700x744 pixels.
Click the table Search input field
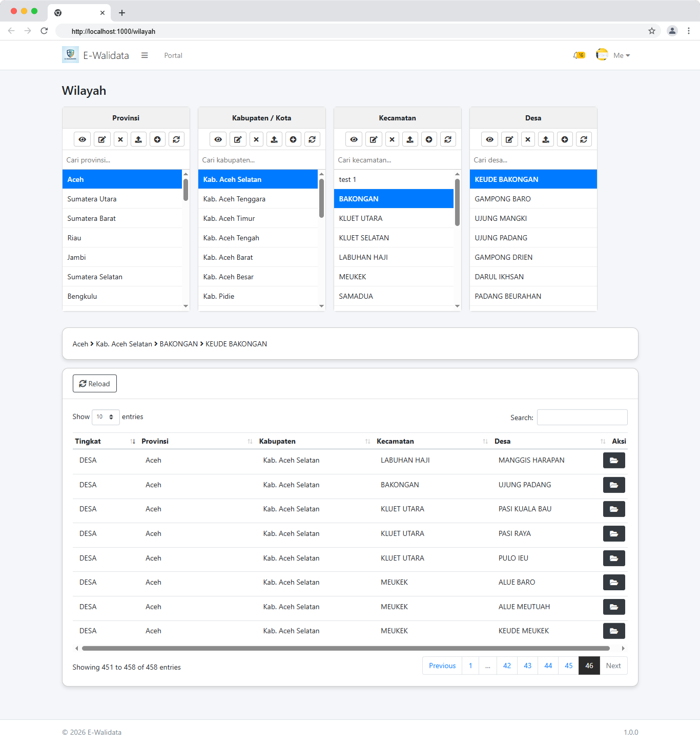click(x=582, y=417)
